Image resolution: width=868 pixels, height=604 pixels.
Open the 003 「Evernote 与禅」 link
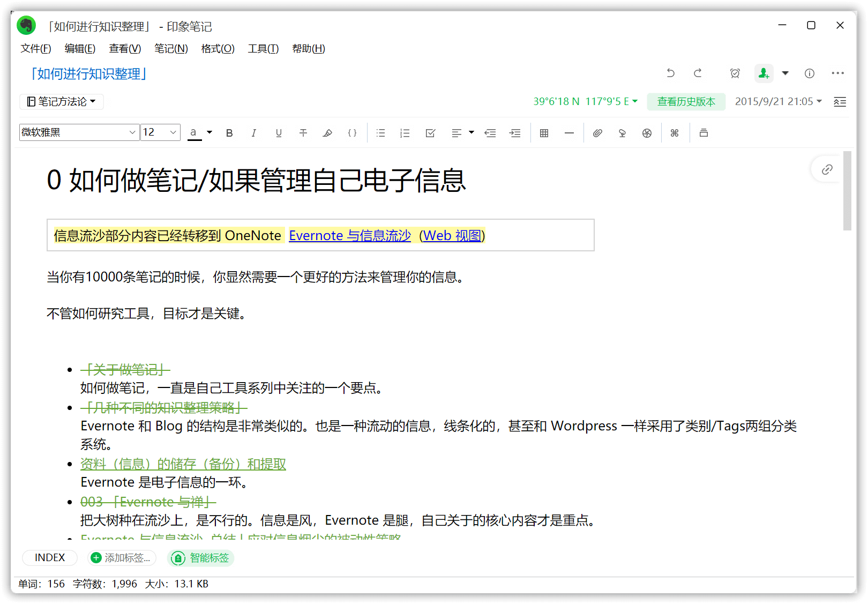[x=148, y=502]
